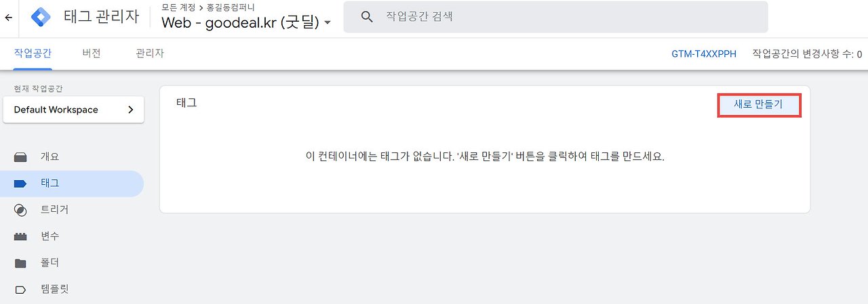The width and height of the screenshot is (868, 304).
Task: Open the 폴더 folder icon
Action: 20,263
